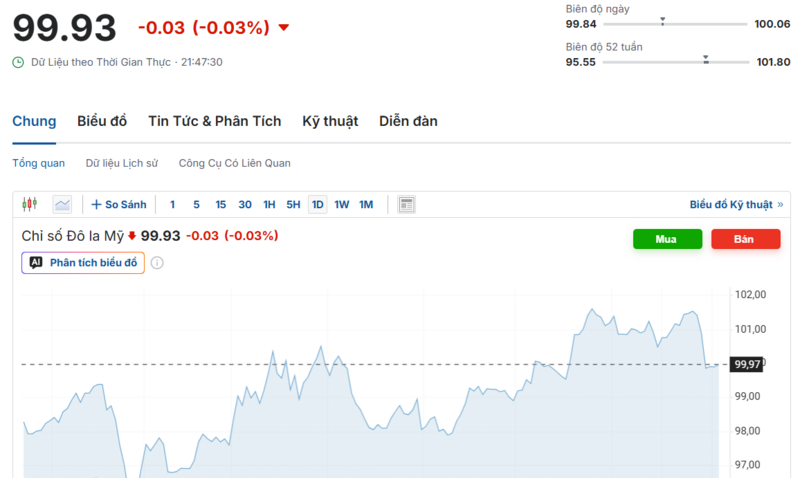Screen dimensions: 800x478
Task: Click the plus icon for So Sánh
Action: coord(96,205)
